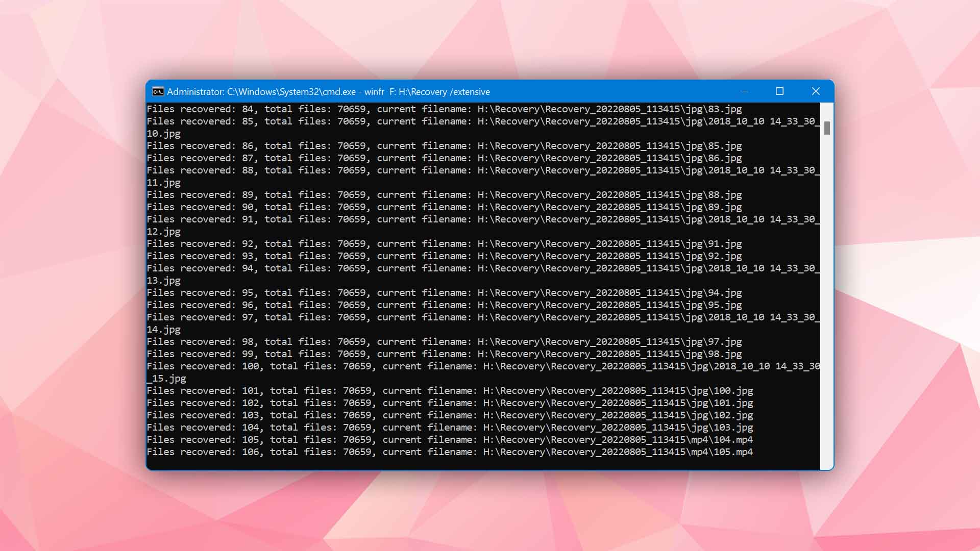The image size is (980, 551).
Task: Click the line beginning 'Files recovered: 88'
Action: point(483,170)
